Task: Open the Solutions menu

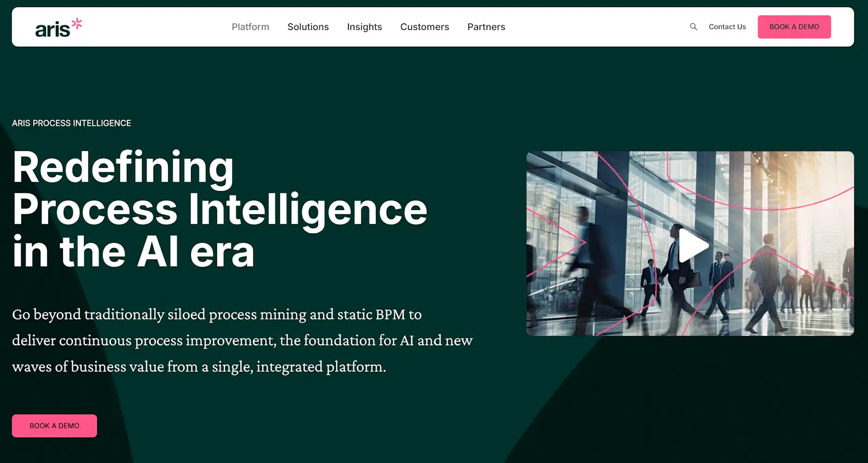Action: [x=308, y=27]
